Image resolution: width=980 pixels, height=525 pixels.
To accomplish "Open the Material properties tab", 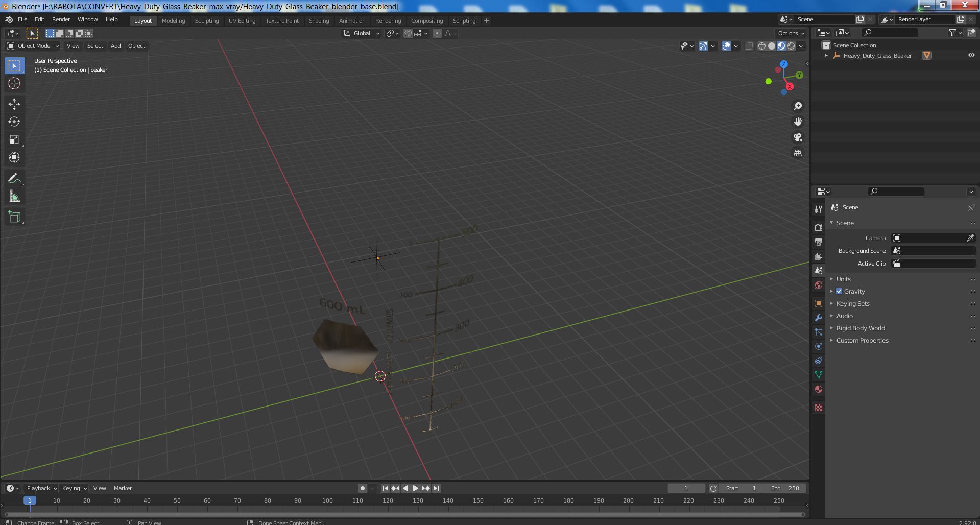I will coord(819,389).
